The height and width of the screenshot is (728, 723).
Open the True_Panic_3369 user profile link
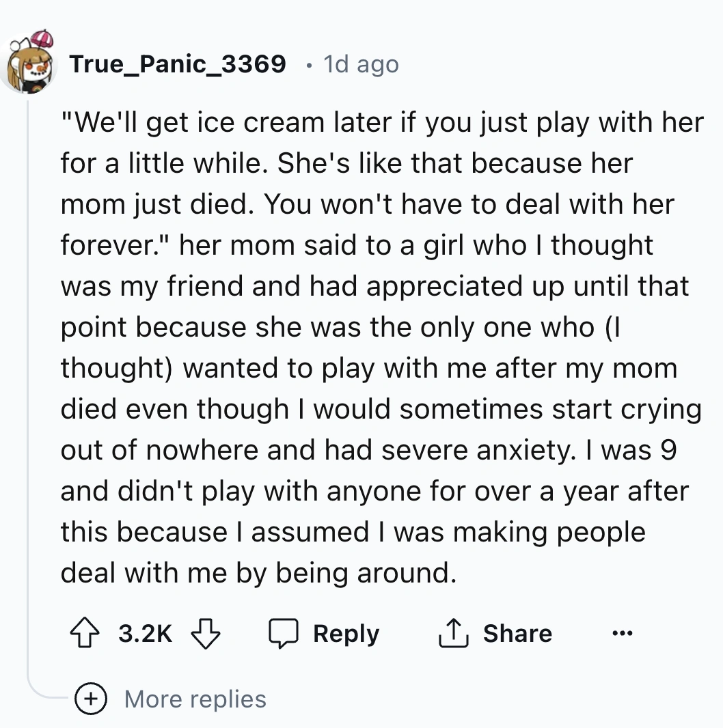178,64
